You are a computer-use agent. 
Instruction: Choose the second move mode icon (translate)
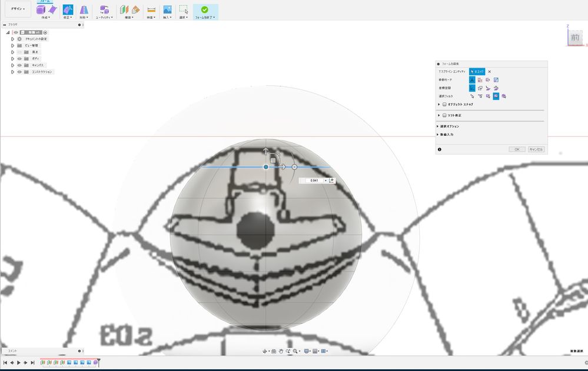(x=480, y=80)
